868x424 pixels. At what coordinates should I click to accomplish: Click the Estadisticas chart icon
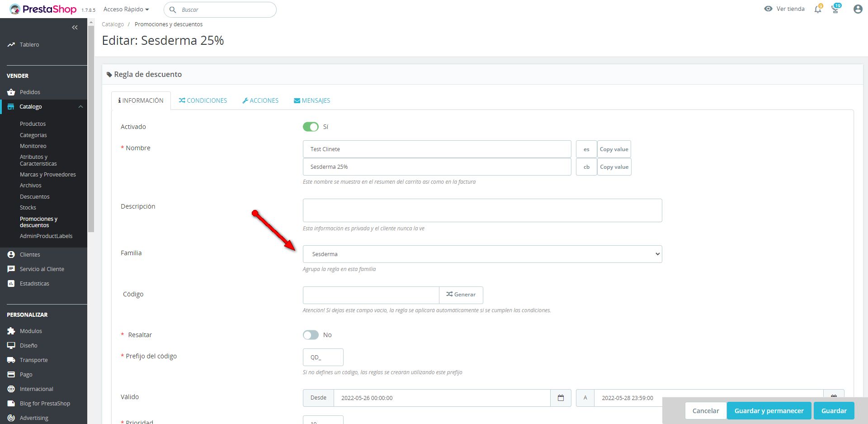[11, 284]
